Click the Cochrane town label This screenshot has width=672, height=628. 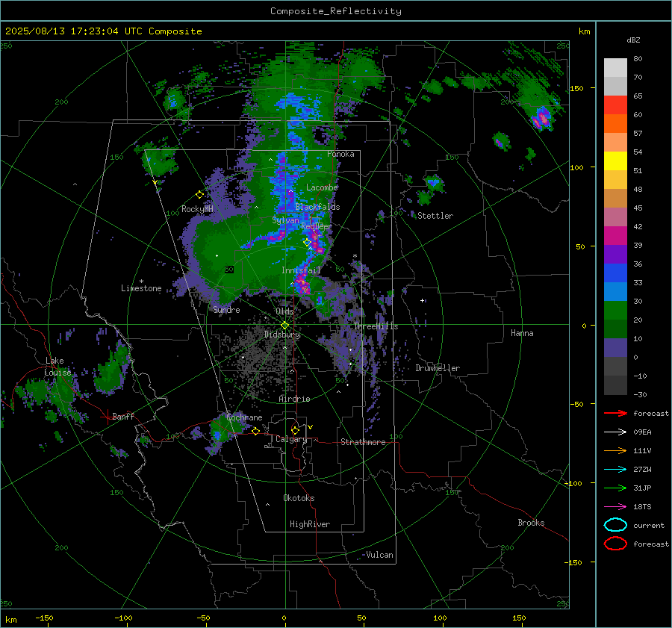pos(244,417)
